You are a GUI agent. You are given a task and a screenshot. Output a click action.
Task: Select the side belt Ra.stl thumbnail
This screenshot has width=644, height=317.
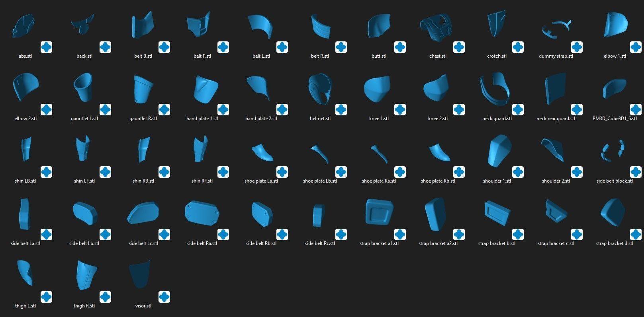coord(202,213)
